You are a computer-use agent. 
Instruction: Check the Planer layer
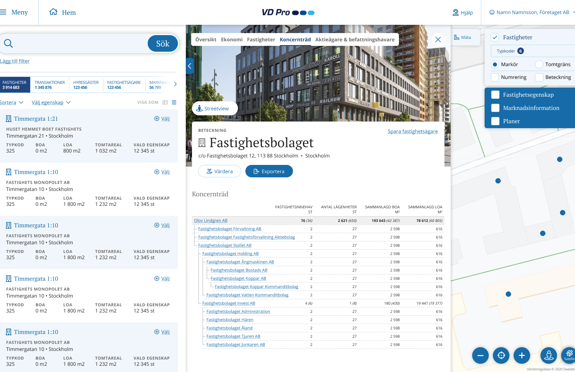495,121
